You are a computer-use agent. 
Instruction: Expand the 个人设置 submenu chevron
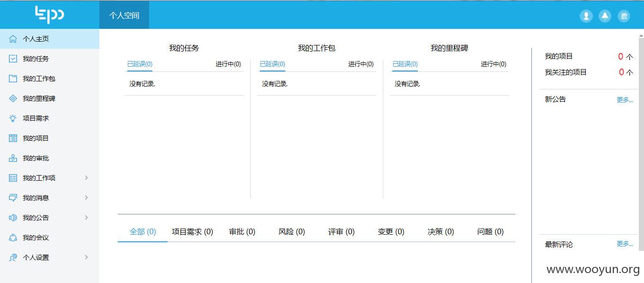pos(86,257)
